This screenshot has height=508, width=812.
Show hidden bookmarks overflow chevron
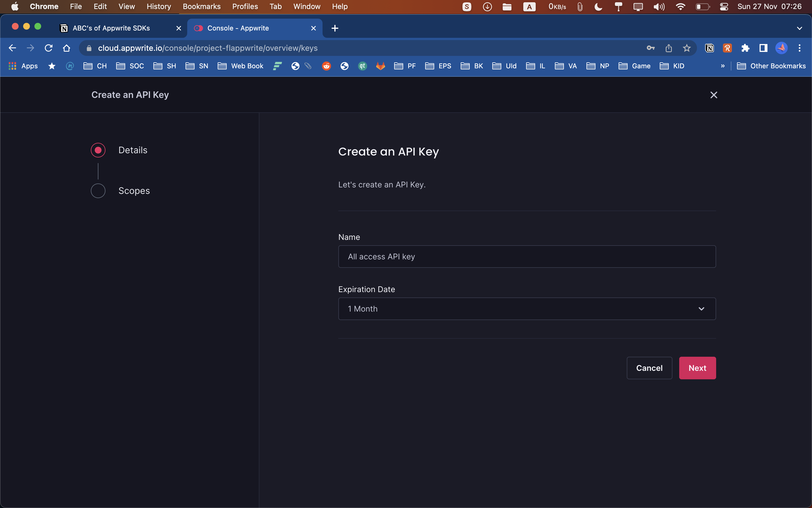tap(722, 66)
